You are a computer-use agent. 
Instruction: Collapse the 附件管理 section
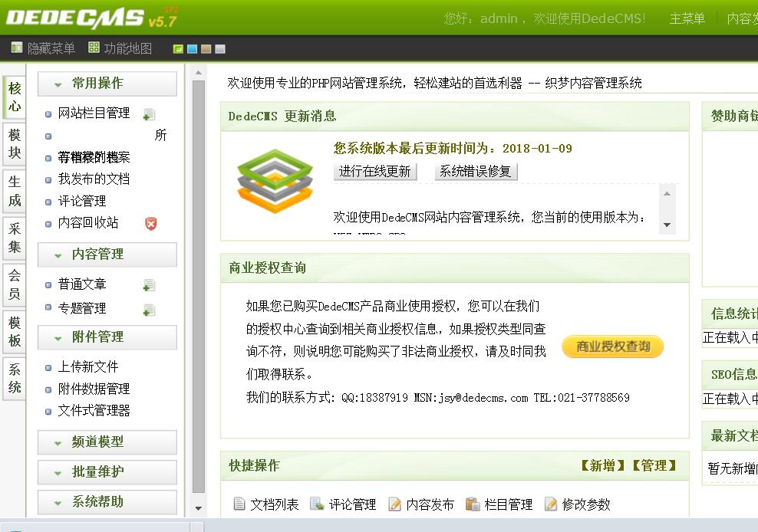[x=107, y=337]
